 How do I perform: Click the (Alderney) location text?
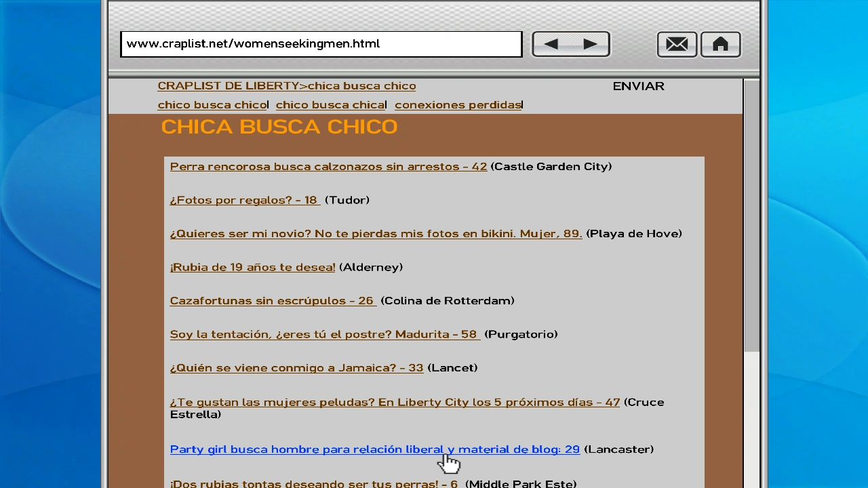point(371,267)
